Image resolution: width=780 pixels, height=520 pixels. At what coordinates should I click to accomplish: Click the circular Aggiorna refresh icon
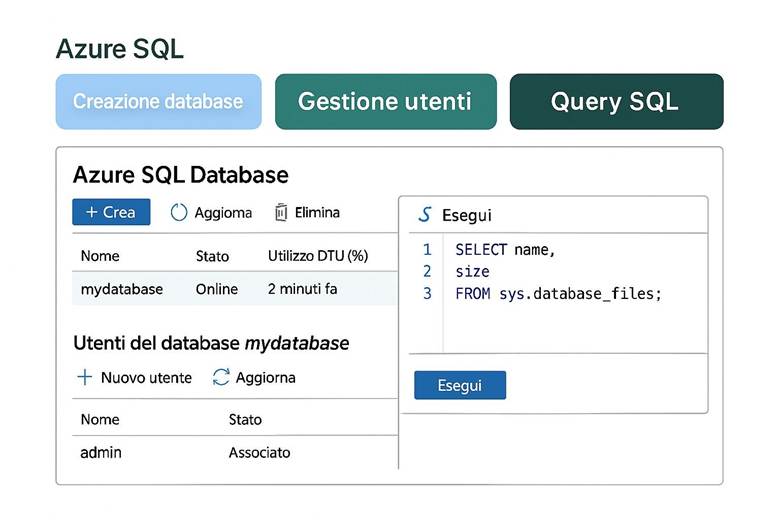pyautogui.click(x=179, y=212)
